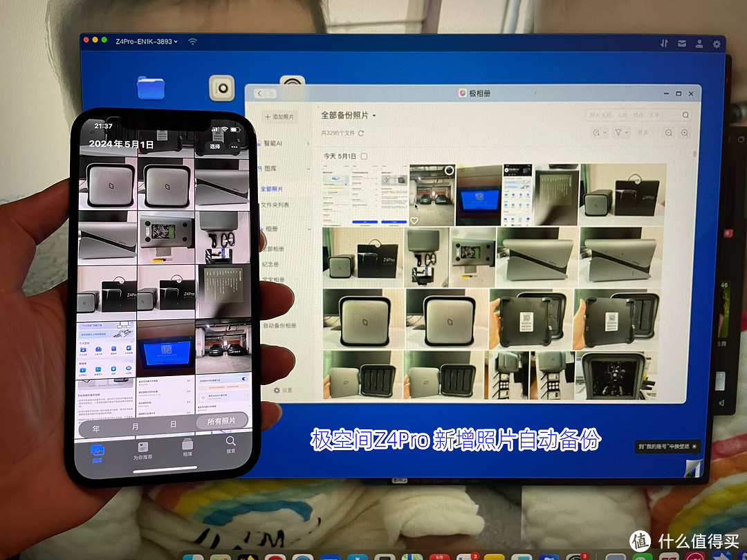Open the blue QR screen thumbnail in album
Viewport: 747px width, 560px height.
click(479, 195)
